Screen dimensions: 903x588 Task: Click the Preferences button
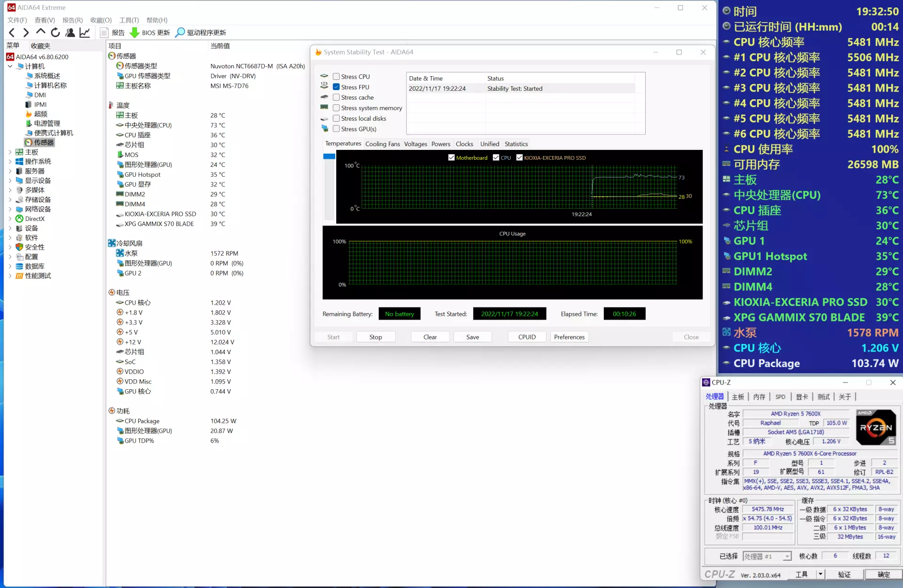(569, 337)
